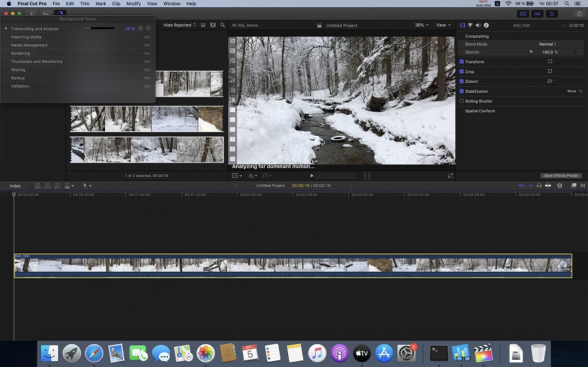Open the Hide Rejected filter dropdown
The width and height of the screenshot is (588, 367).
pos(179,25)
